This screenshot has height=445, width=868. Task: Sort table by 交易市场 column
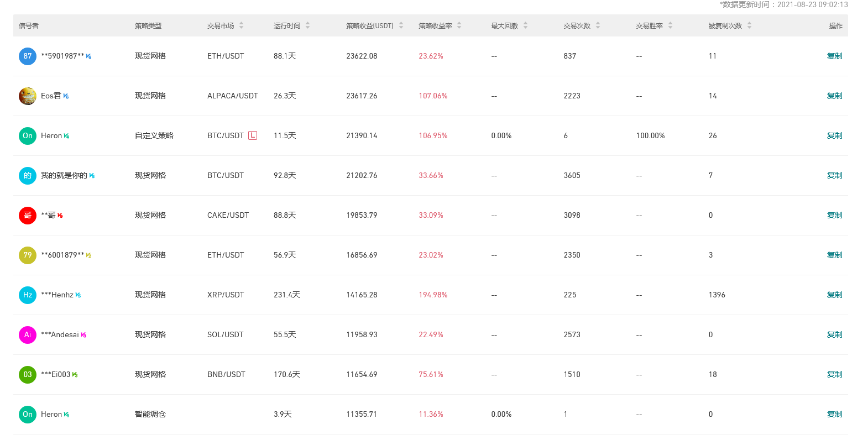(x=241, y=26)
